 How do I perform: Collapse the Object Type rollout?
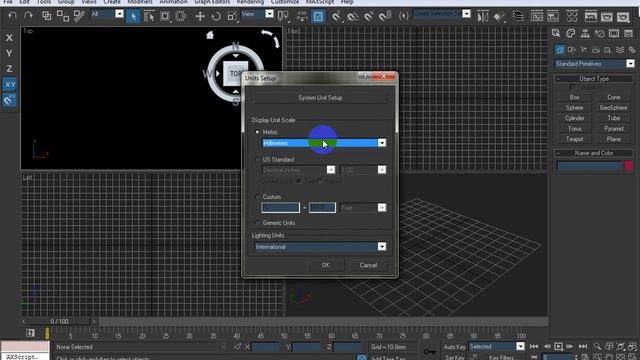594,79
